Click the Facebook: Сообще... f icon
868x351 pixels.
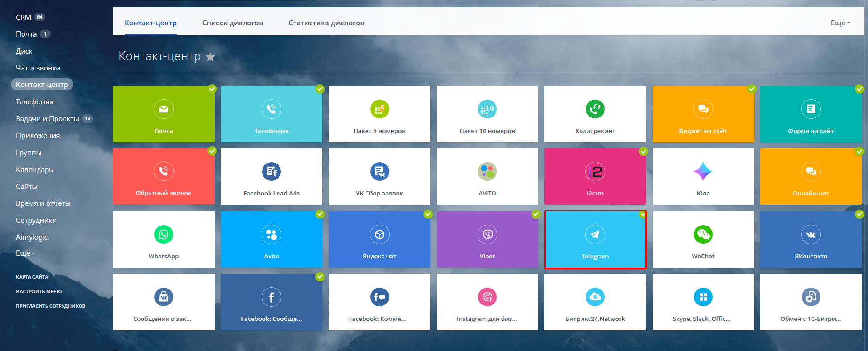click(271, 297)
